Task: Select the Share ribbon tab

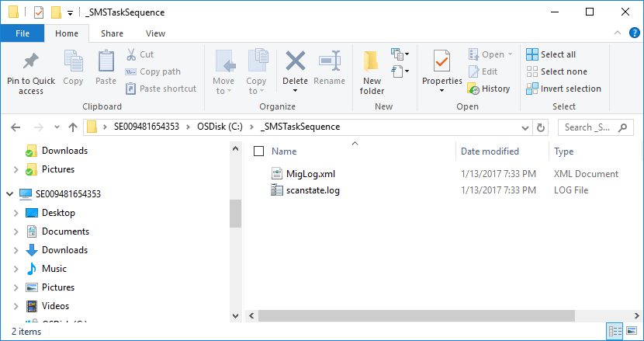Action: [x=112, y=33]
